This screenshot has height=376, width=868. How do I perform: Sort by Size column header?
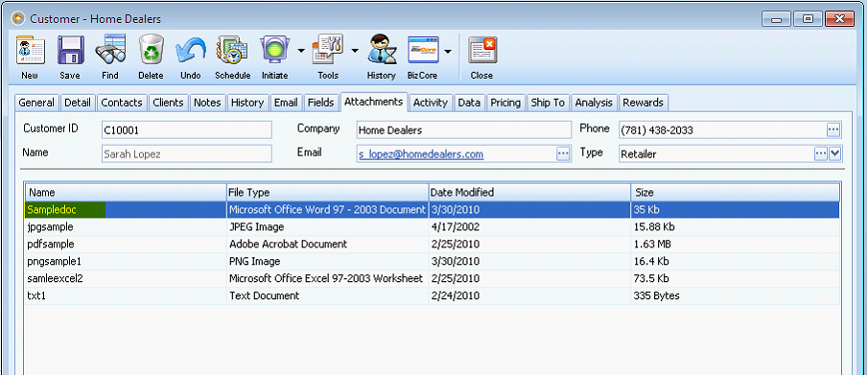[x=735, y=193]
